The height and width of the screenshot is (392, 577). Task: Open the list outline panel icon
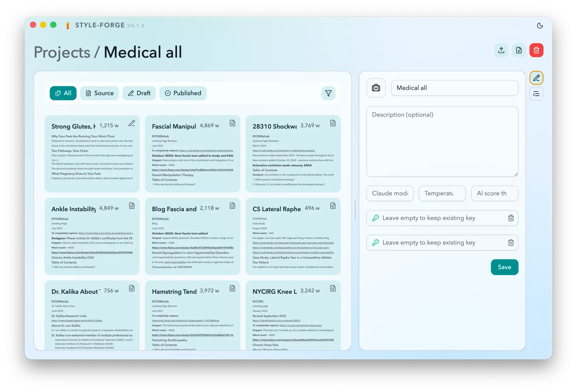tap(537, 94)
